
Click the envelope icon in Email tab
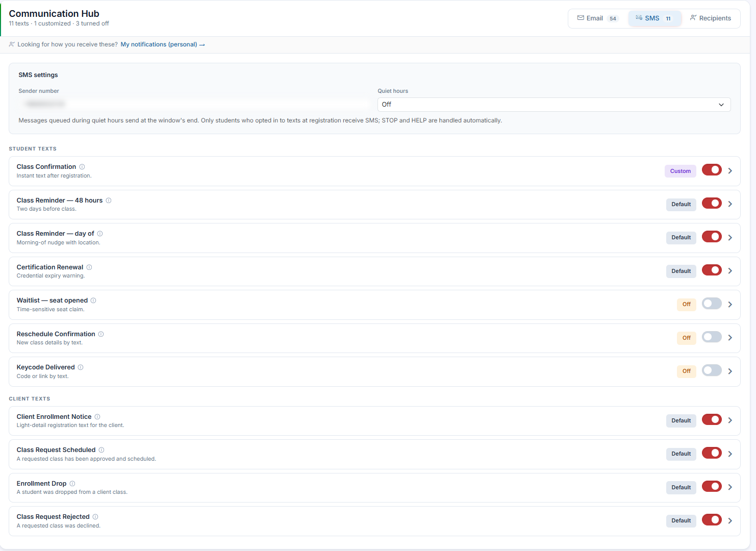(x=581, y=18)
